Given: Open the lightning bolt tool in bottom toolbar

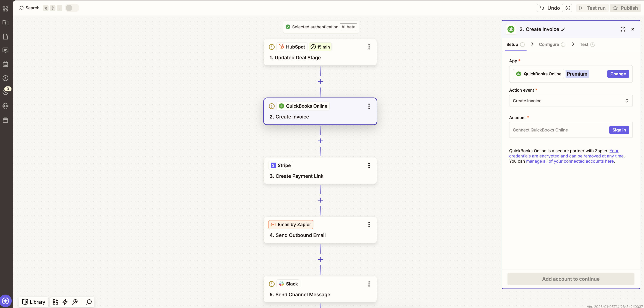Looking at the screenshot, I should [x=65, y=302].
